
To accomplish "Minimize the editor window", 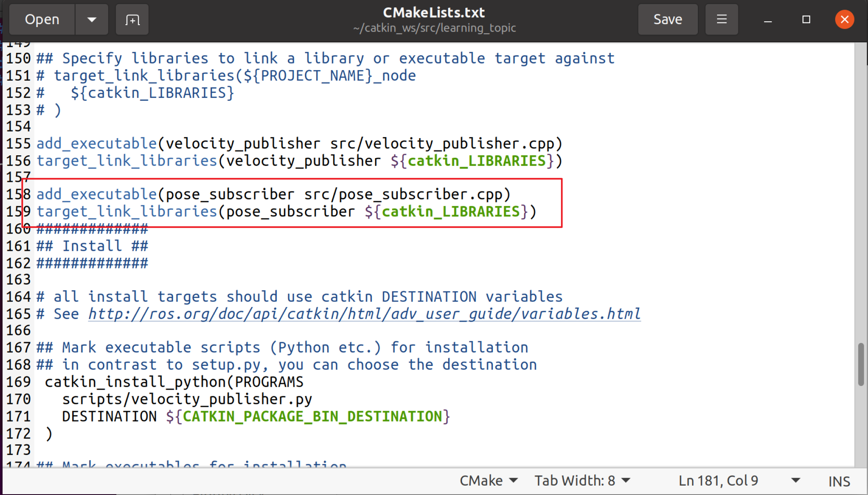I will (x=768, y=20).
